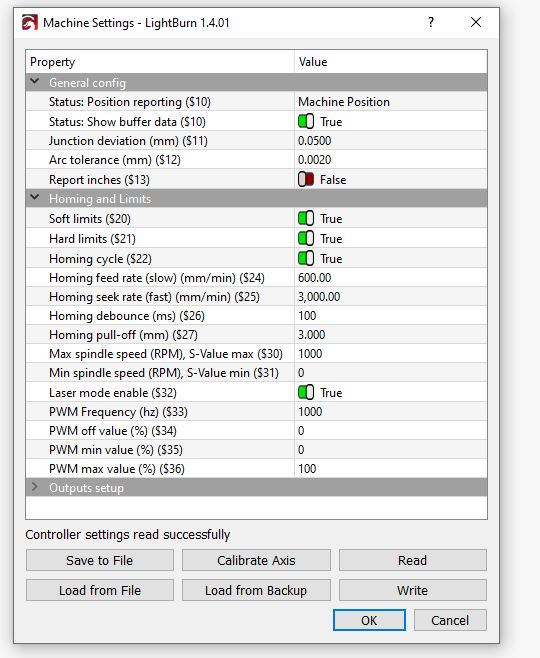Image resolution: width=540 pixels, height=658 pixels.
Task: Close the Machine Settings dialog
Action: 476,22
